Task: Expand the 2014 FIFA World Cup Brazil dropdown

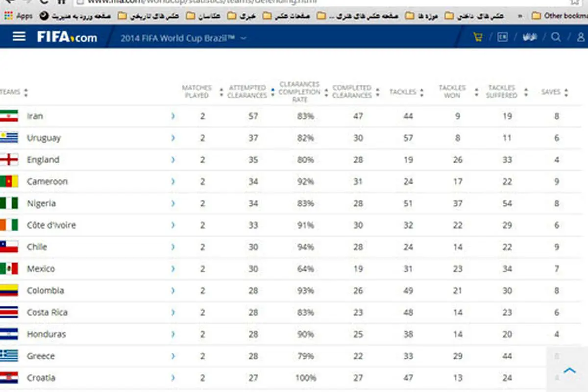Action: [x=184, y=38]
